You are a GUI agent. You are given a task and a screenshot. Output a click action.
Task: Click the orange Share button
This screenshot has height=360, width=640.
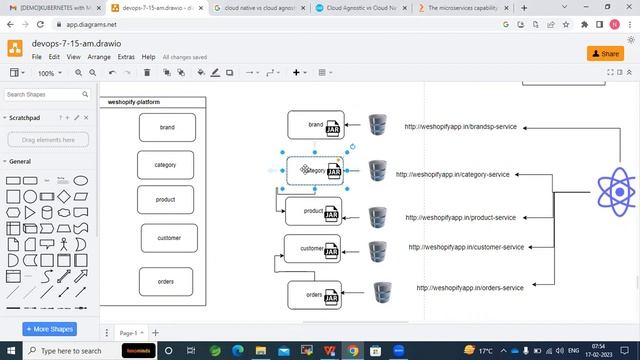click(605, 53)
